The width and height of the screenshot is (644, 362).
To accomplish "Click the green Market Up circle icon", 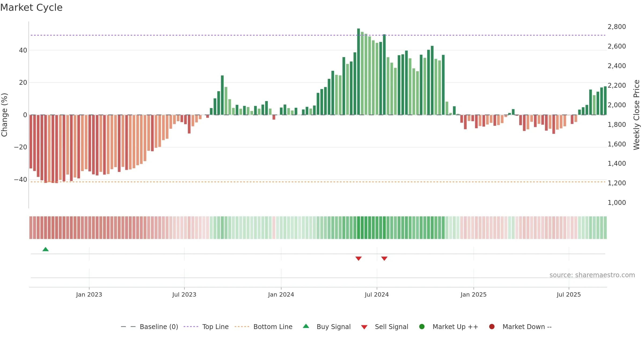I will coord(422,327).
